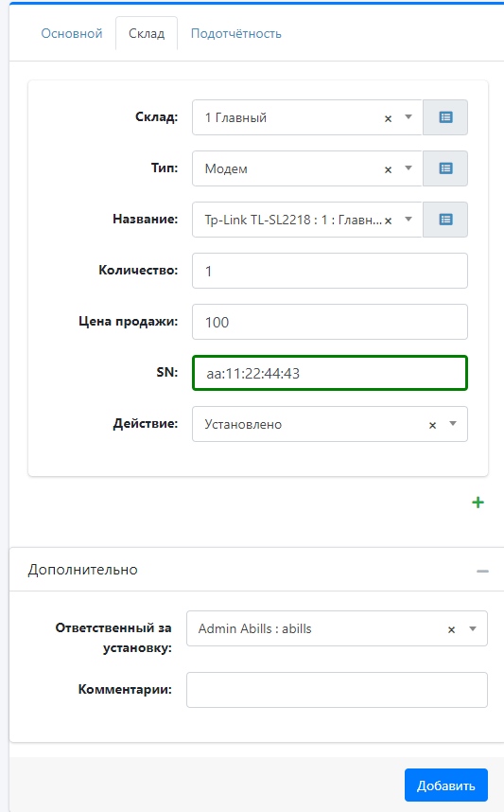The height and width of the screenshot is (812, 504).
Task: Open list icon next to Тип field
Action: click(445, 168)
